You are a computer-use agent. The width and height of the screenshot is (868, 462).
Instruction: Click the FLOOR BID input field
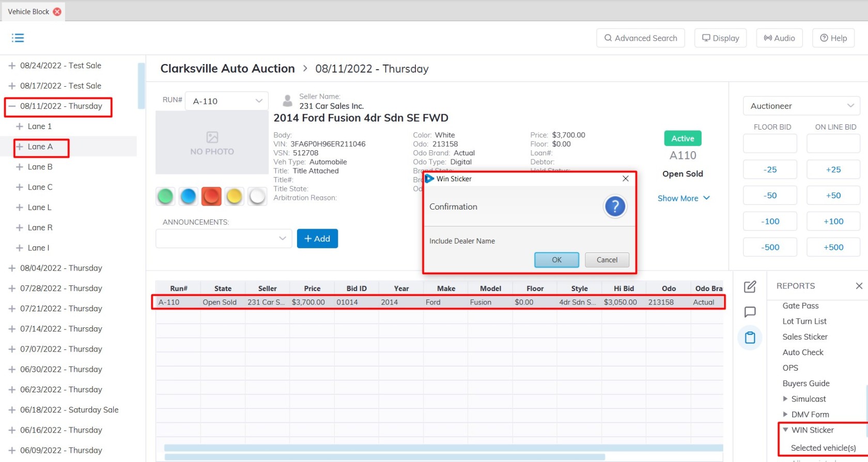(x=770, y=144)
